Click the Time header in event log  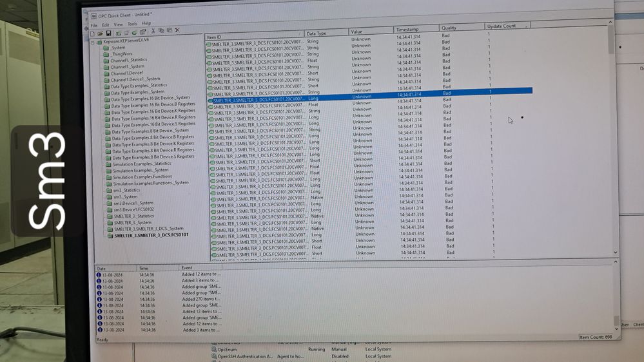pyautogui.click(x=158, y=268)
